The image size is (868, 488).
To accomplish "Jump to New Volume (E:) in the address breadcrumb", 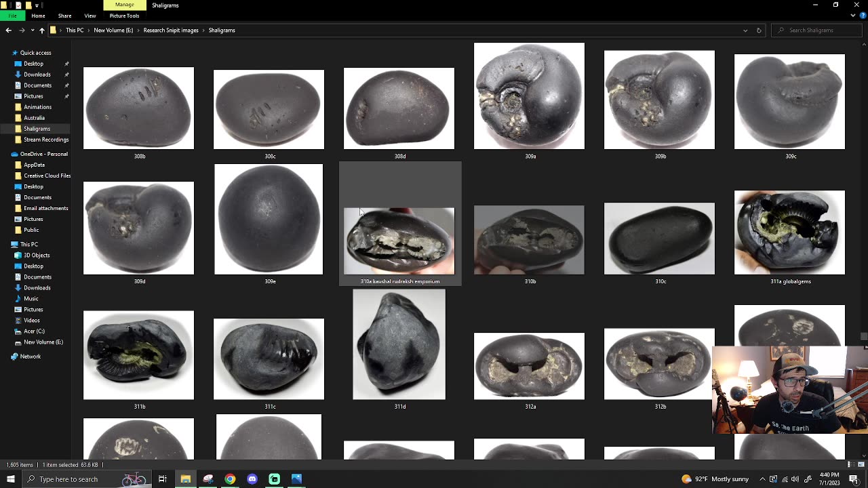I will click(x=113, y=30).
